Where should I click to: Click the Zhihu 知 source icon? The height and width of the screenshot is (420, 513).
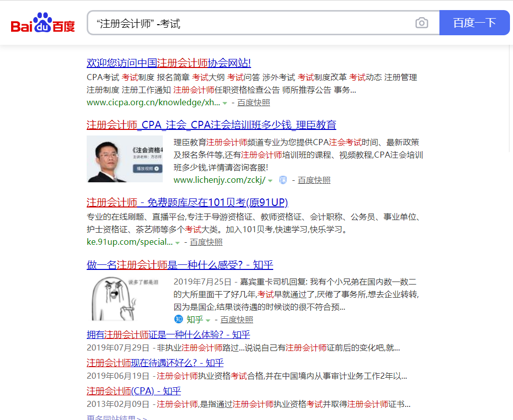[178, 319]
